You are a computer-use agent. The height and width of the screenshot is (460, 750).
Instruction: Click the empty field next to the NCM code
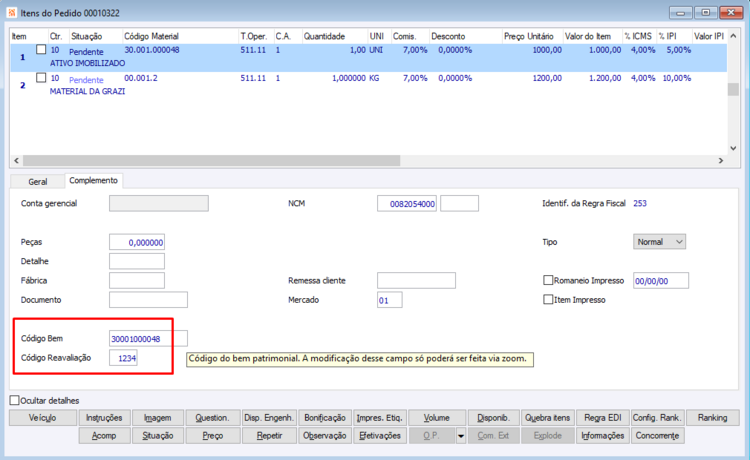tap(459, 203)
